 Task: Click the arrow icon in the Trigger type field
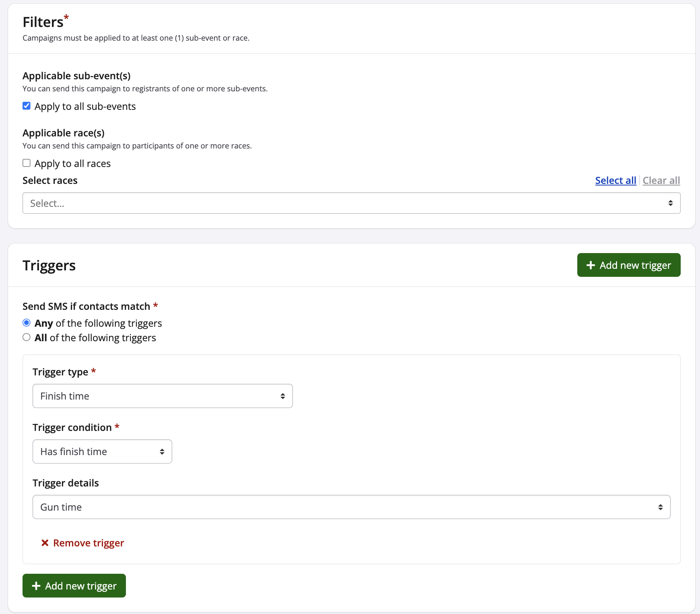click(283, 396)
